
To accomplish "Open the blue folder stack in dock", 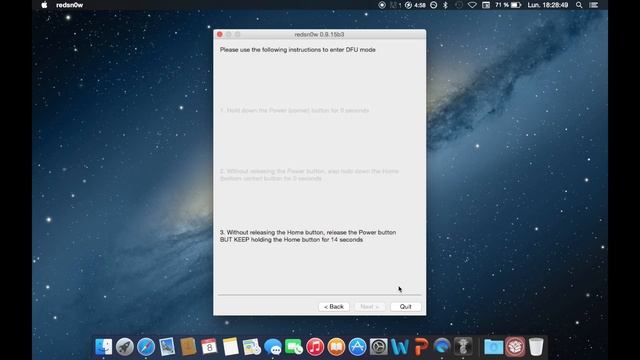I will coord(493,347).
